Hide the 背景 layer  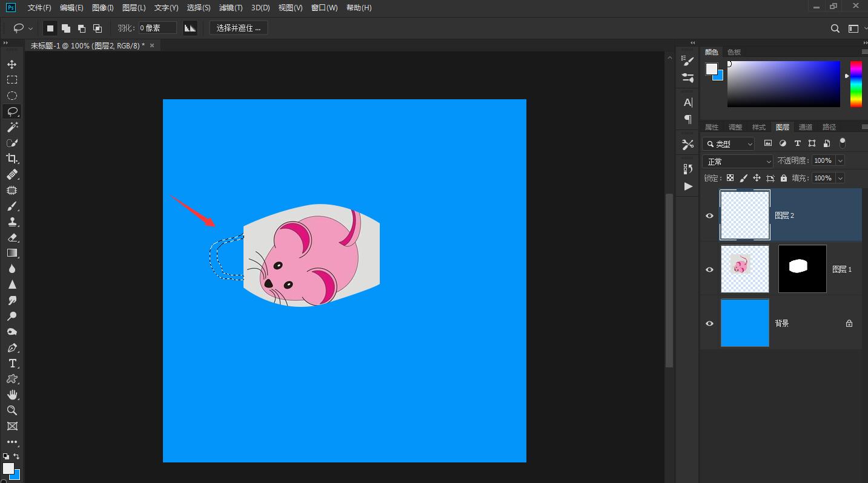[709, 323]
